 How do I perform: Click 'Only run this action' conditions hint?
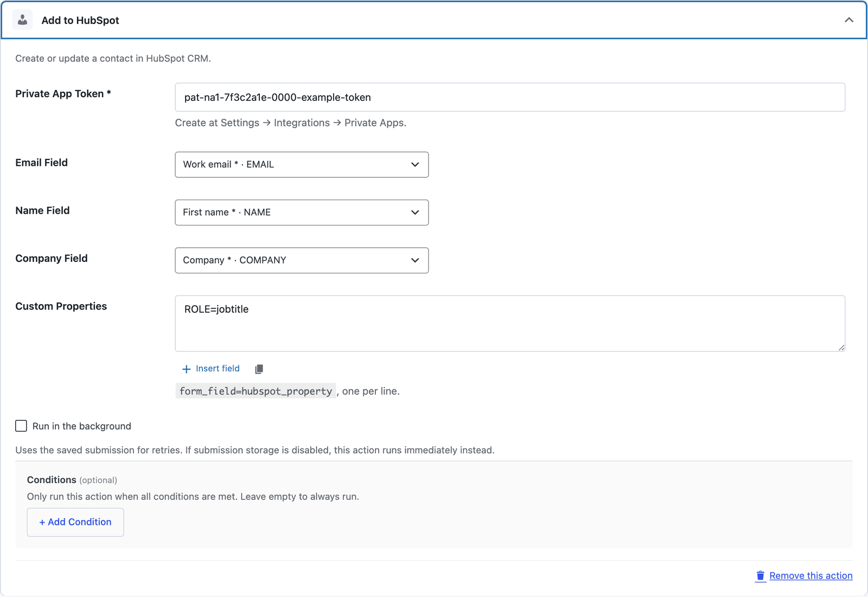pos(193,497)
